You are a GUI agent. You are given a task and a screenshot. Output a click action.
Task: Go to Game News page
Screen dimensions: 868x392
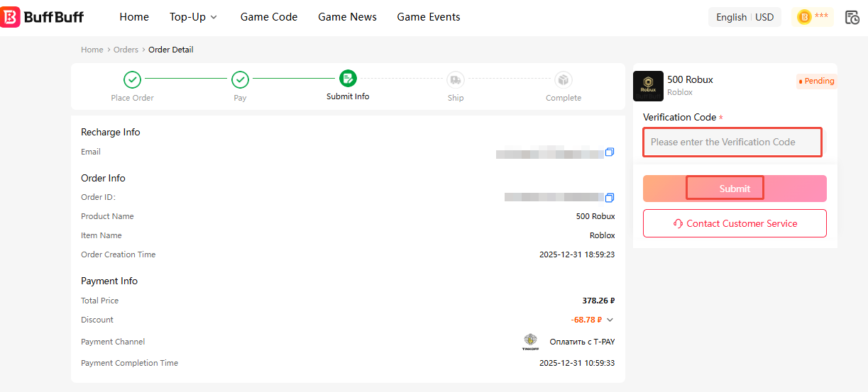coord(347,17)
